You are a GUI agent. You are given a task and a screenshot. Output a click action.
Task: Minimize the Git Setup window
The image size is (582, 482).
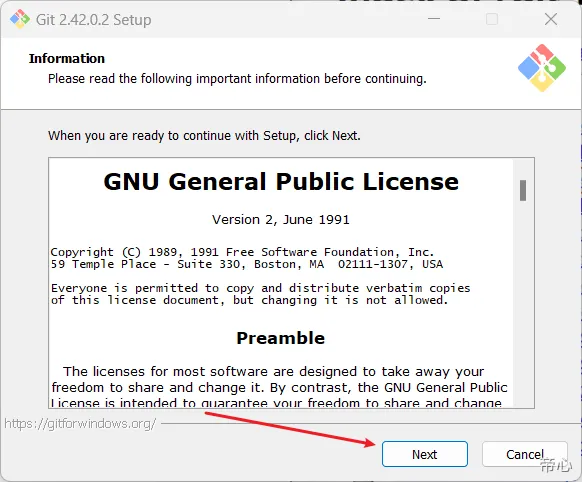[x=434, y=19]
